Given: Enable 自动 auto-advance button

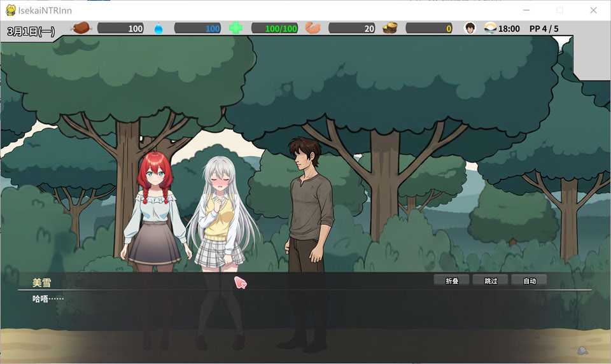Looking at the screenshot, I should tap(529, 281).
